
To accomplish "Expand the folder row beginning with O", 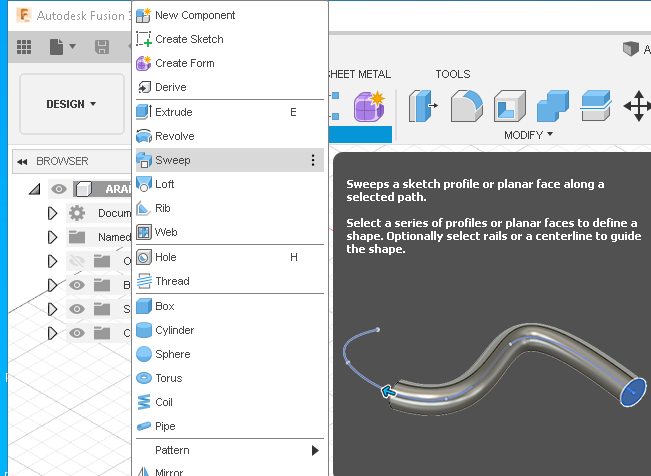I will [x=52, y=262].
